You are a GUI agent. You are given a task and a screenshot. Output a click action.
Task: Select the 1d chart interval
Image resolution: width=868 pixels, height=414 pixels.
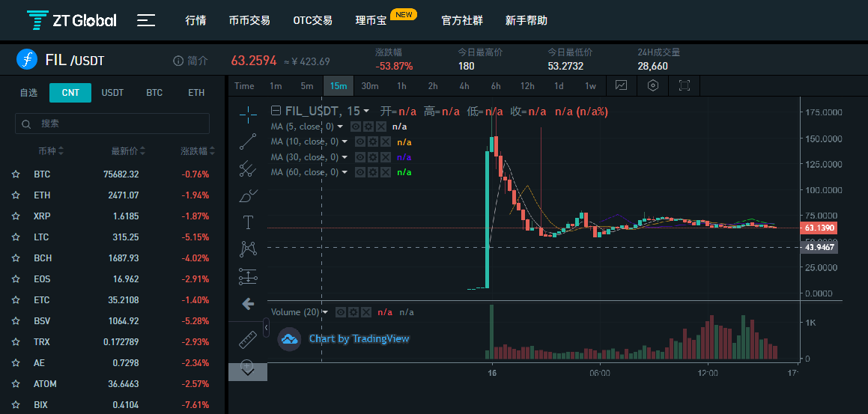click(559, 86)
